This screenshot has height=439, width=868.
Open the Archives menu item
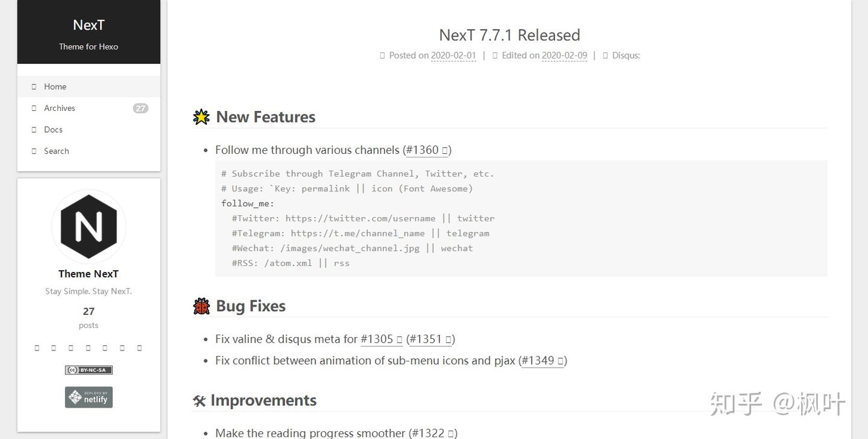coord(59,109)
